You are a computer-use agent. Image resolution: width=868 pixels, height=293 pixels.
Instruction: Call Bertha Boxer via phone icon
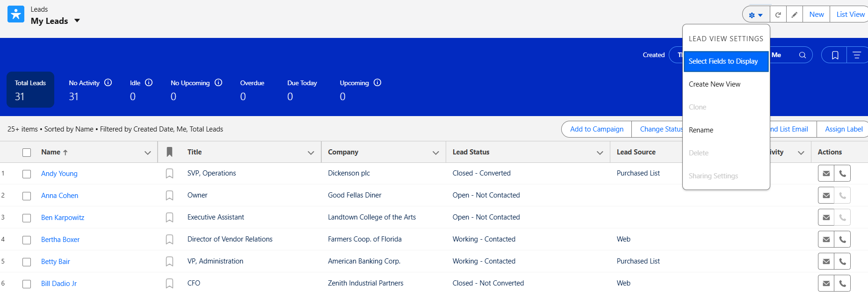(842, 240)
